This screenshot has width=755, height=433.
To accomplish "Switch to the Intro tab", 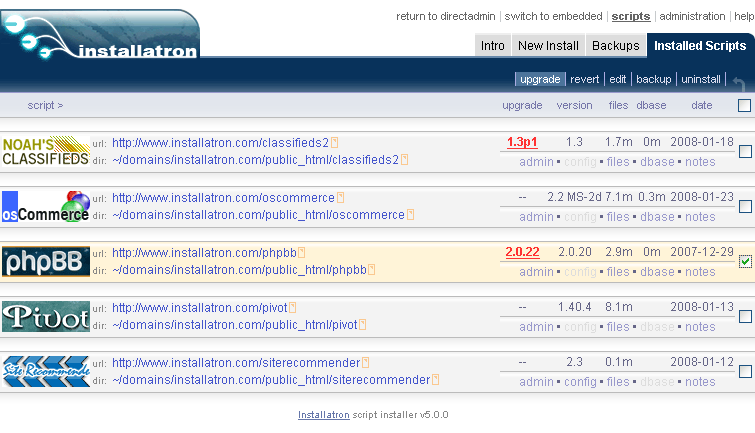I will [x=493, y=46].
